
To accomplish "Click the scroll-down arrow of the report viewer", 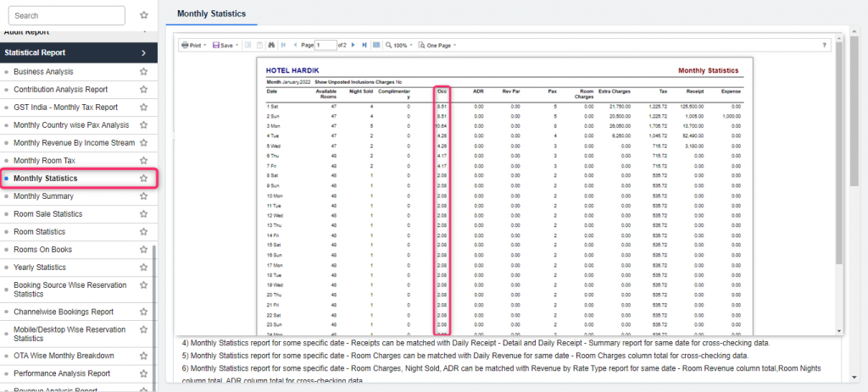I will (838, 331).
